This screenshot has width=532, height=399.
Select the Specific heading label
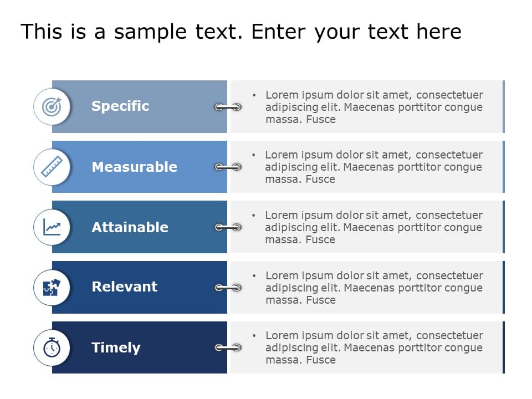click(x=120, y=106)
